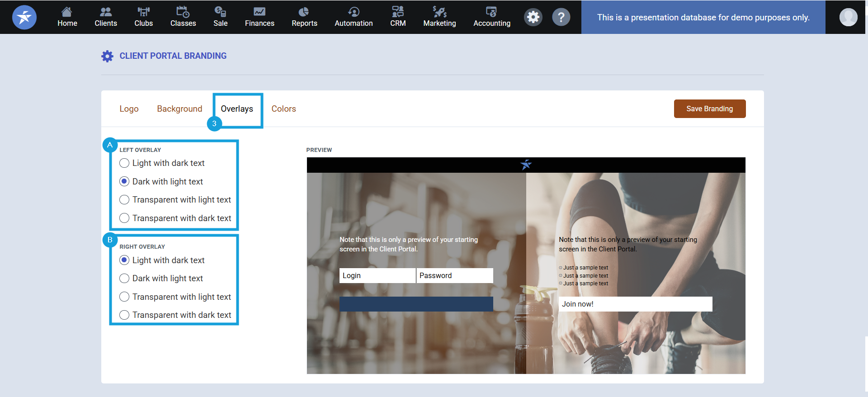868x397 pixels.
Task: Open the Home navigation icon
Action: [x=67, y=12]
